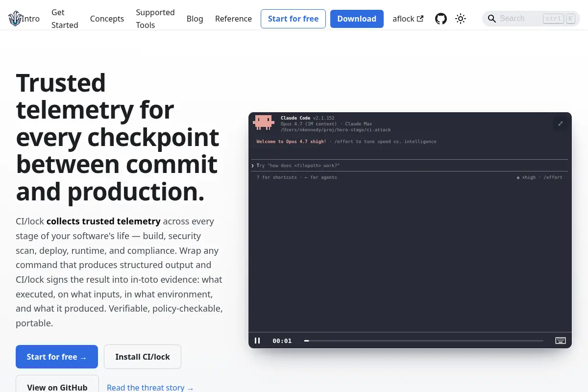Follow Read the threat story link
Viewport: 588px width, 392px height.
pyautogui.click(x=150, y=388)
